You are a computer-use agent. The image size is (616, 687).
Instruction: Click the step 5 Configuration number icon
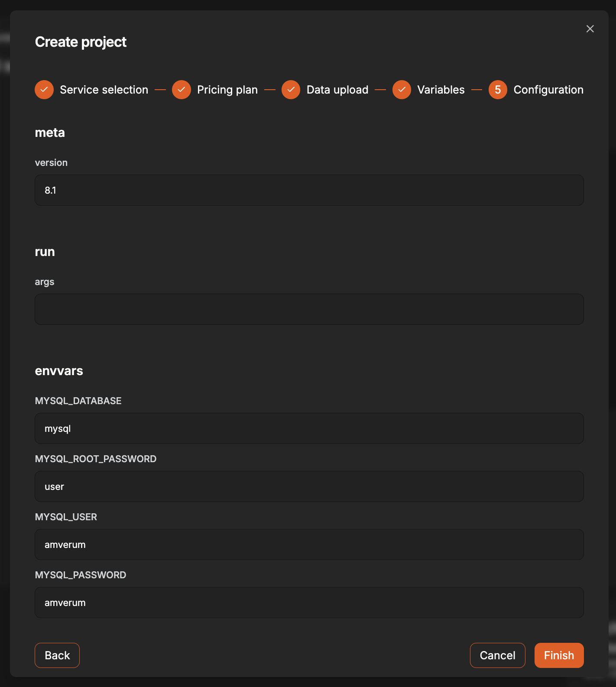tap(498, 90)
